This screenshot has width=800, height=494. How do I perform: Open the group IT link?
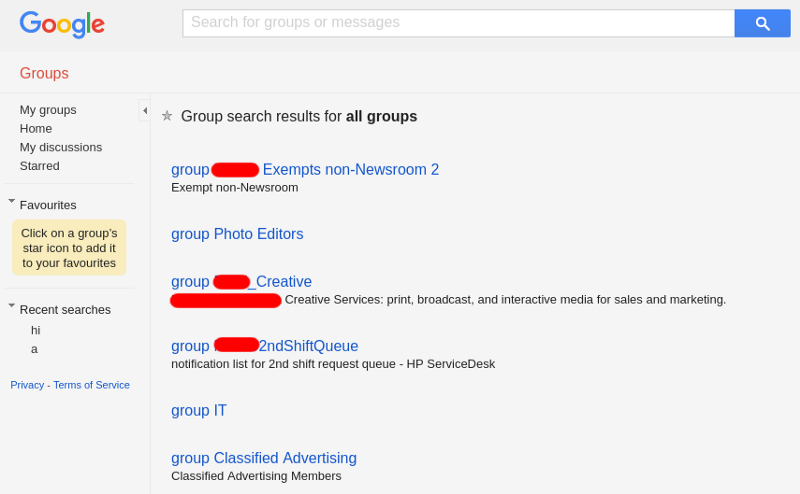[x=199, y=410]
